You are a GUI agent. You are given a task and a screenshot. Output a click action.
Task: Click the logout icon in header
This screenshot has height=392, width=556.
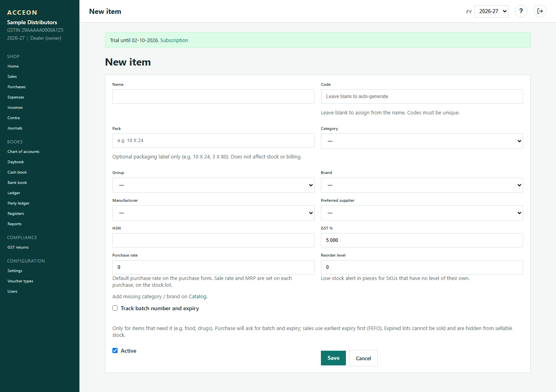[540, 11]
